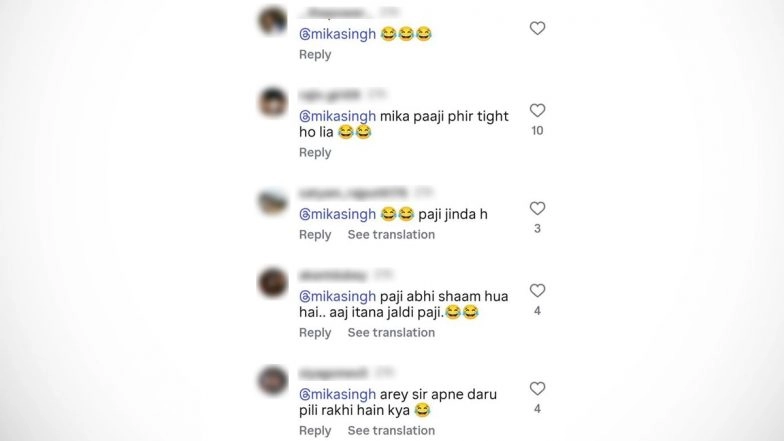Screen dimensions: 784x441
Task: Reply to 'paji abhi shaam hua' comment
Action: (x=315, y=332)
